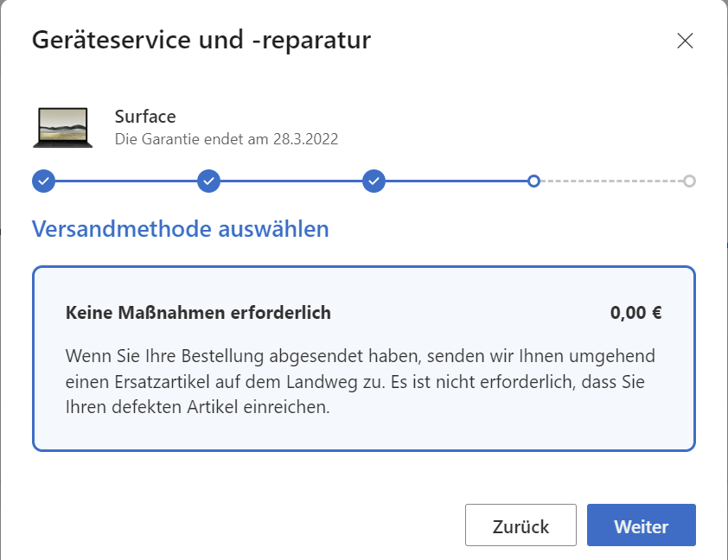The width and height of the screenshot is (728, 560).
Task: Click the Surface laptop thumbnail image
Action: (x=63, y=127)
